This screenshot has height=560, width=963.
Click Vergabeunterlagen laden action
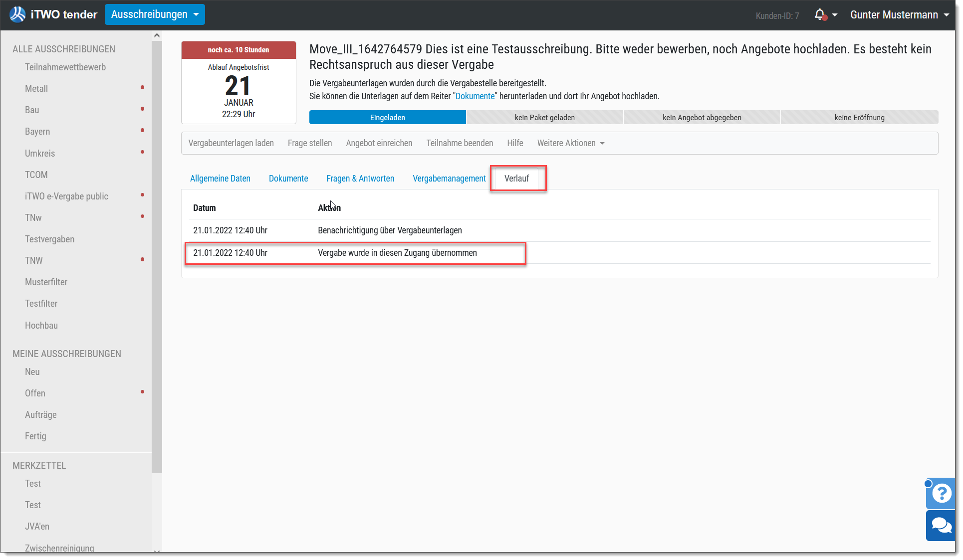tap(231, 143)
